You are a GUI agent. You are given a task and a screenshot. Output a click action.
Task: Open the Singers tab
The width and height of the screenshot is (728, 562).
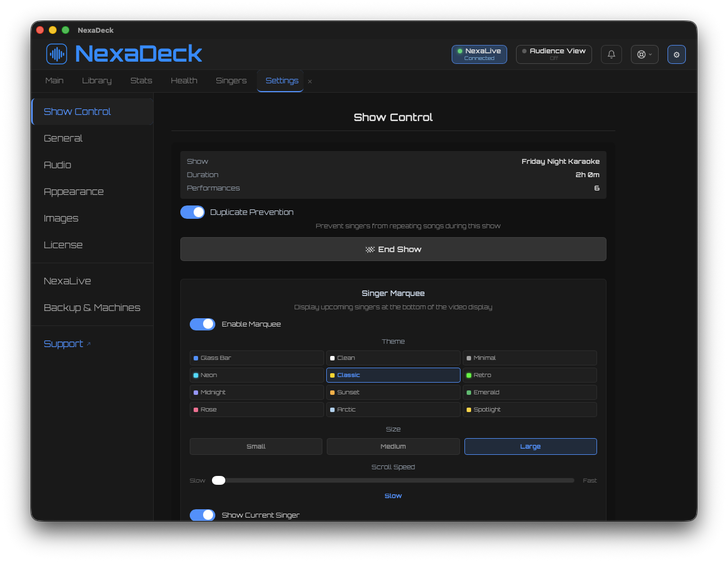231,81
